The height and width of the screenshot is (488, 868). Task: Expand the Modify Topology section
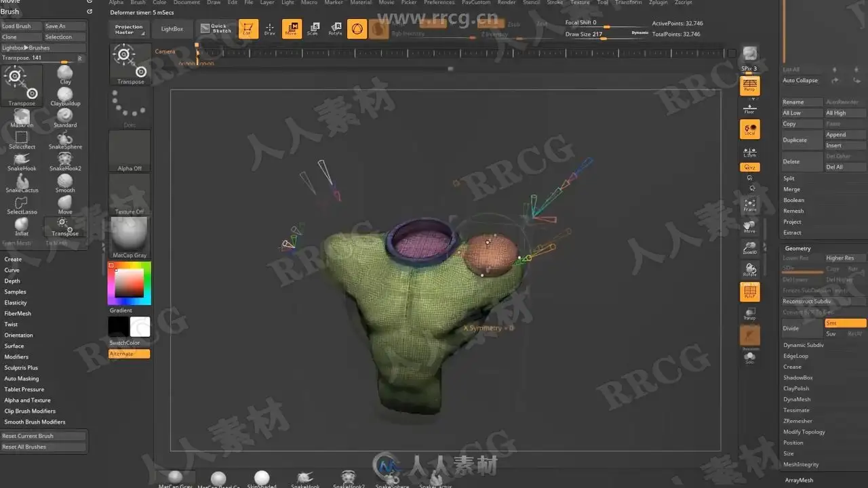coord(804,432)
